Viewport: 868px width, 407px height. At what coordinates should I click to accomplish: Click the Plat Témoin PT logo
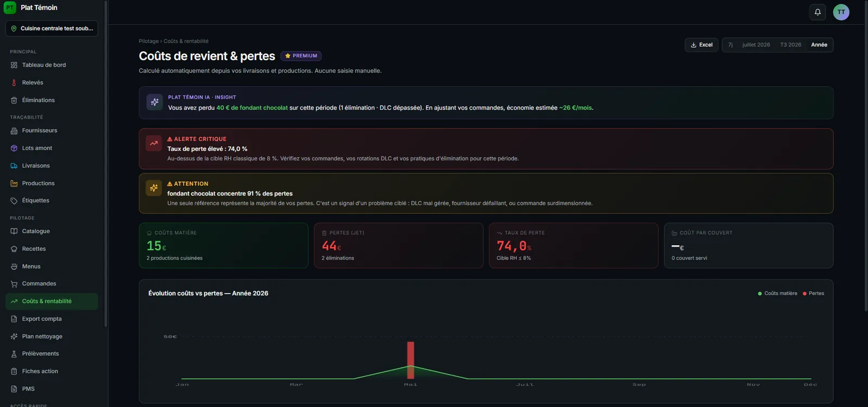click(x=10, y=8)
